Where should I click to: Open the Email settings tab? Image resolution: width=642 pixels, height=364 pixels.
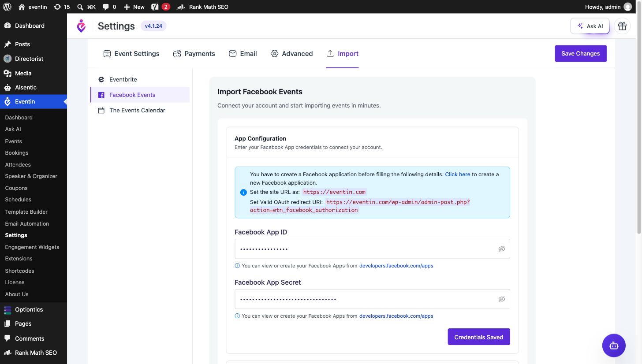[x=243, y=53]
